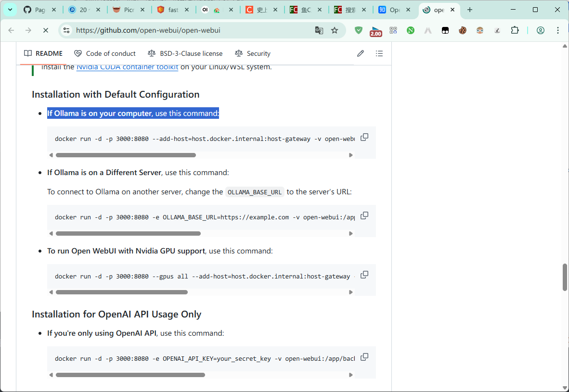This screenshot has height=392, width=569.
Task: Open the extension with red 2.00 badge
Action: [x=375, y=31]
